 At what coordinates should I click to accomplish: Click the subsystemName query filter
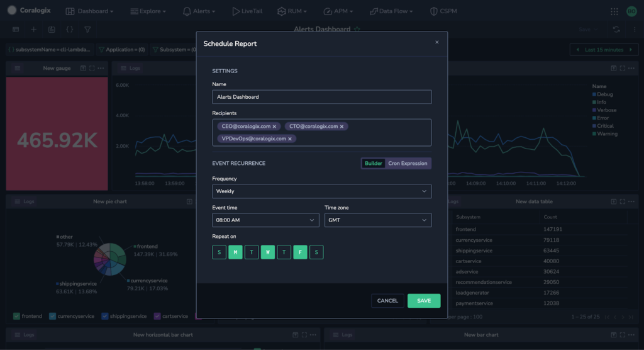coord(50,49)
